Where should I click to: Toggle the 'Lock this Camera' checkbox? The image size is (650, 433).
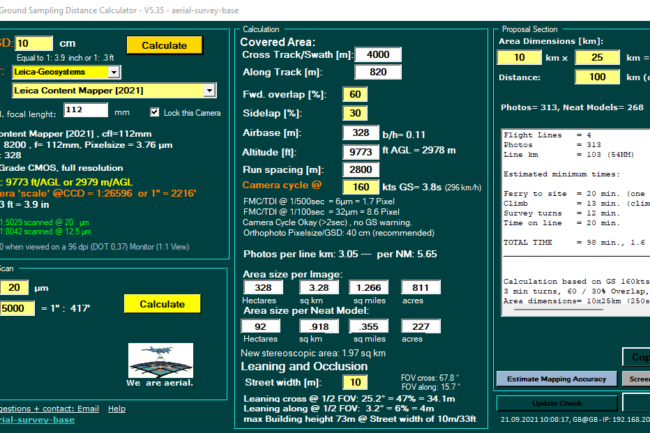155,112
